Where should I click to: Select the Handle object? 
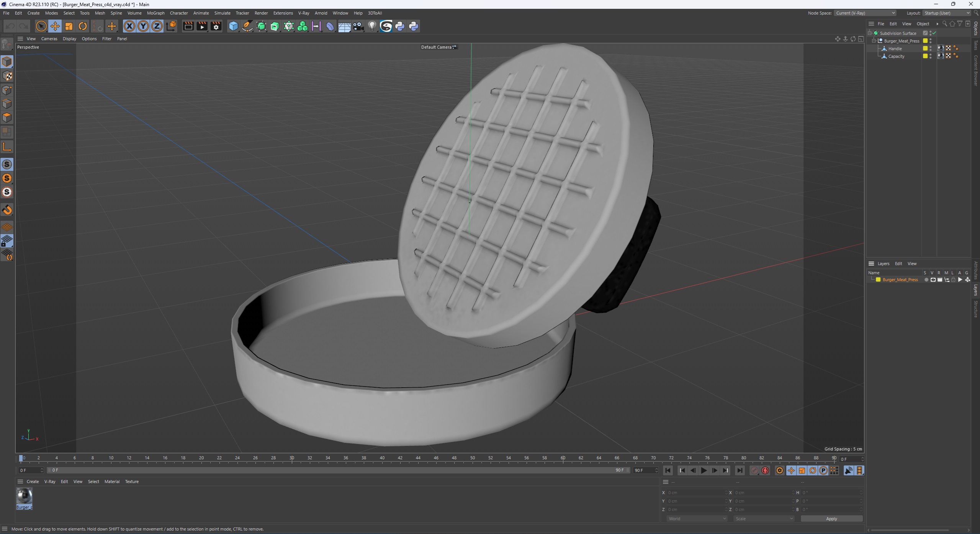895,49
